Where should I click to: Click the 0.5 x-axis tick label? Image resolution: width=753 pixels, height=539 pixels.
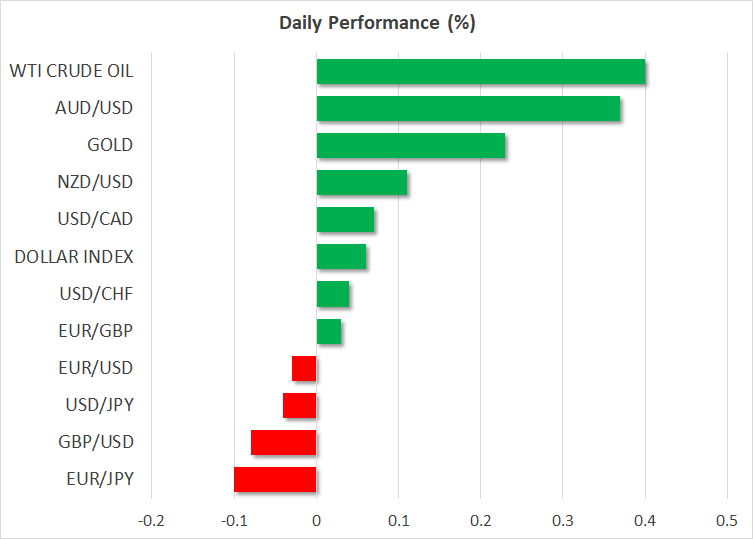point(727,521)
